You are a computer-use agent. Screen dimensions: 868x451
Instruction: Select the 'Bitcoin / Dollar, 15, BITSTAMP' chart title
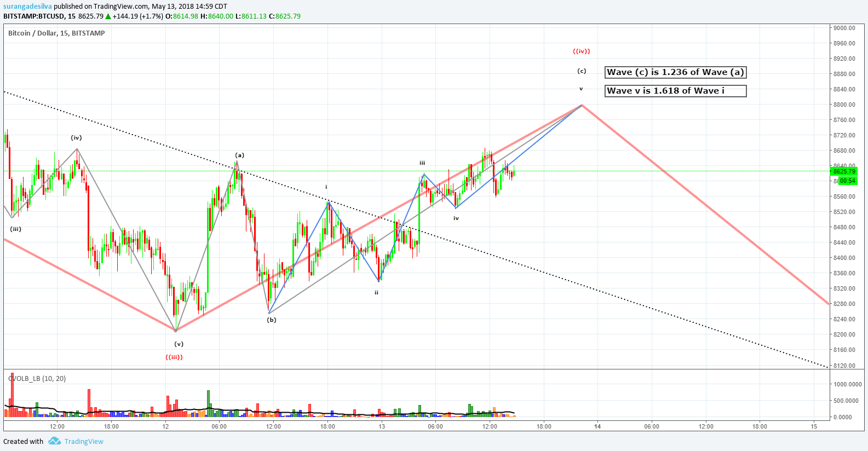56,33
